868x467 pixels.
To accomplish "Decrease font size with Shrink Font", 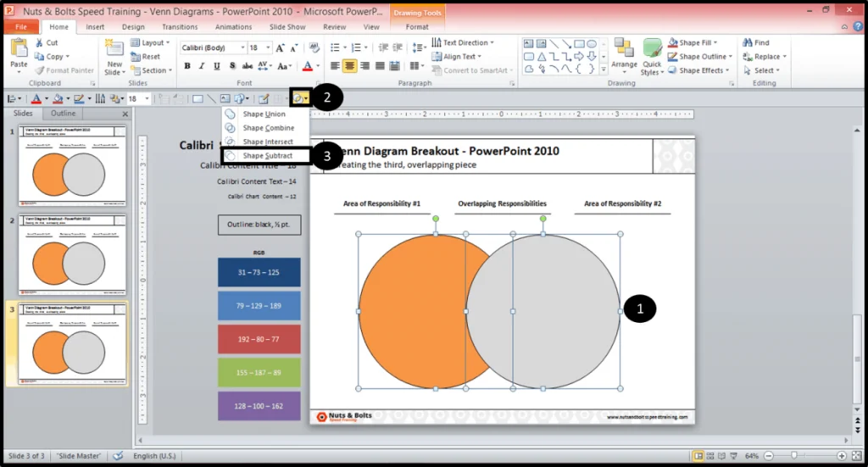I will click(x=294, y=47).
